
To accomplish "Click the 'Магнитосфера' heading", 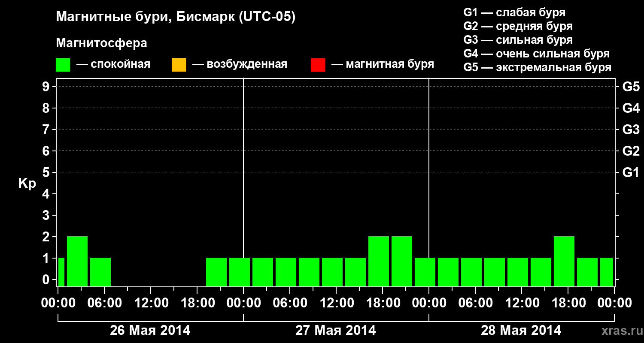I will coord(101,43).
